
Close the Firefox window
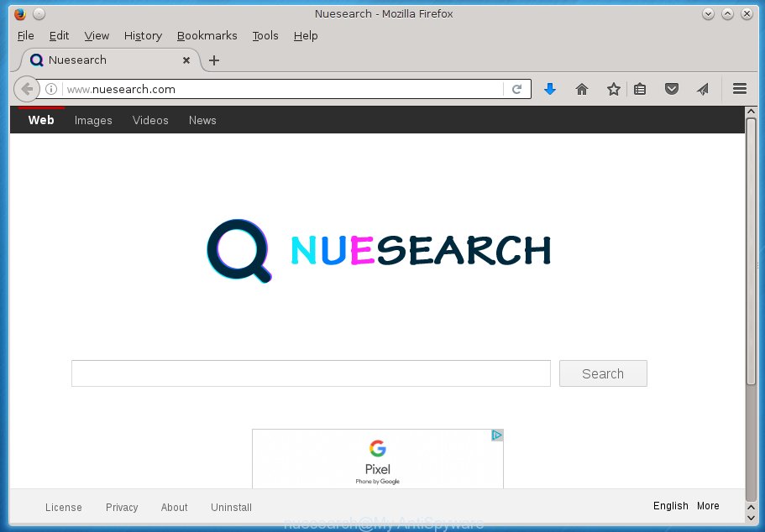pos(747,14)
